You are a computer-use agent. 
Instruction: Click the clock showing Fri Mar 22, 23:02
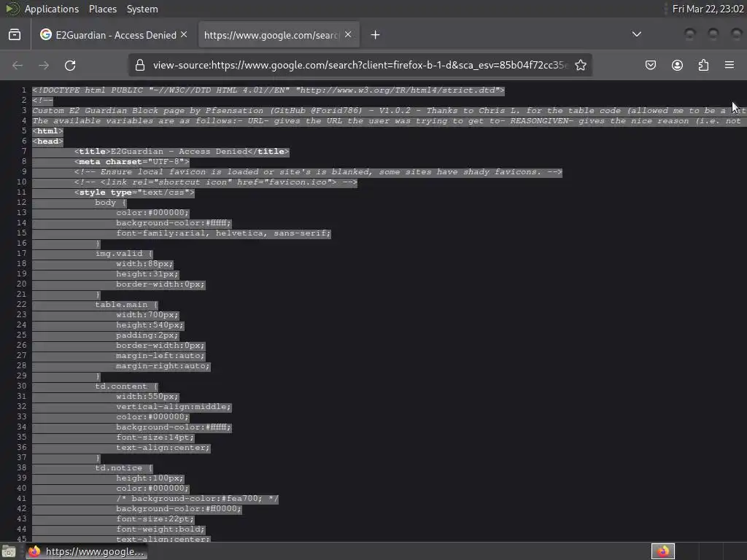[708, 9]
